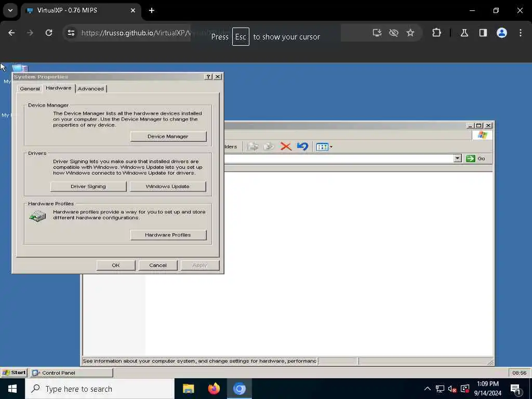
Task: Toggle the browser side panel icon
Action: click(483, 33)
